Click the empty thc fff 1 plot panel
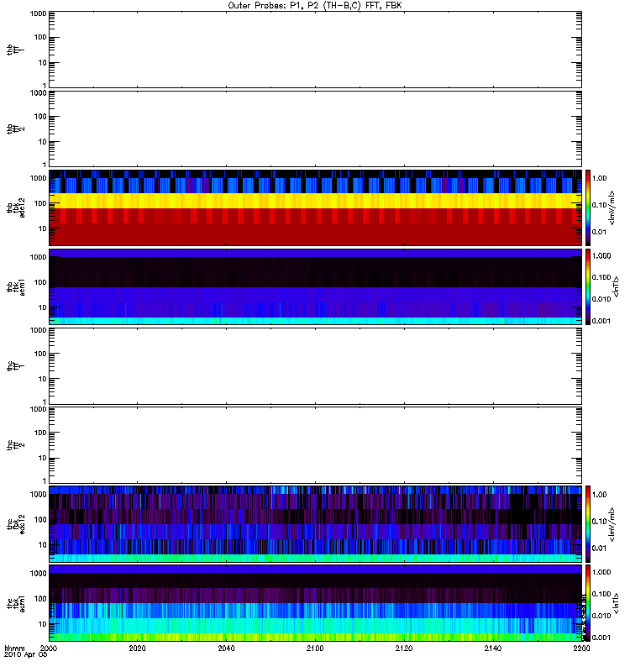Viewport: 630px width, 672px height. pos(316,366)
